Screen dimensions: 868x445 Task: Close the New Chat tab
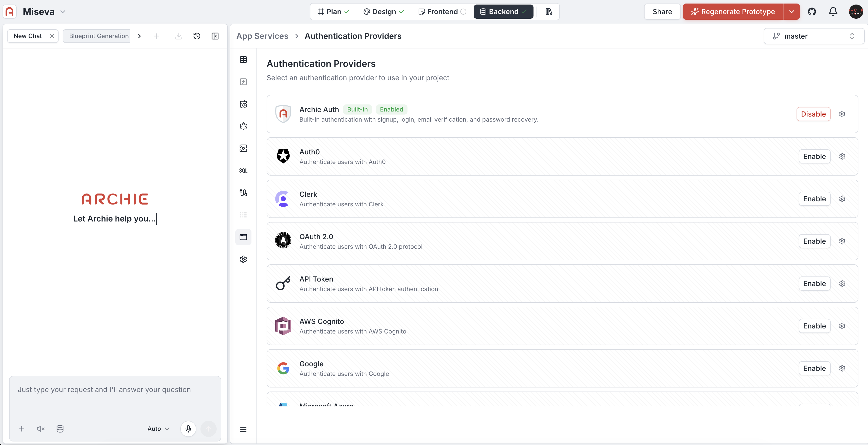pyautogui.click(x=52, y=36)
